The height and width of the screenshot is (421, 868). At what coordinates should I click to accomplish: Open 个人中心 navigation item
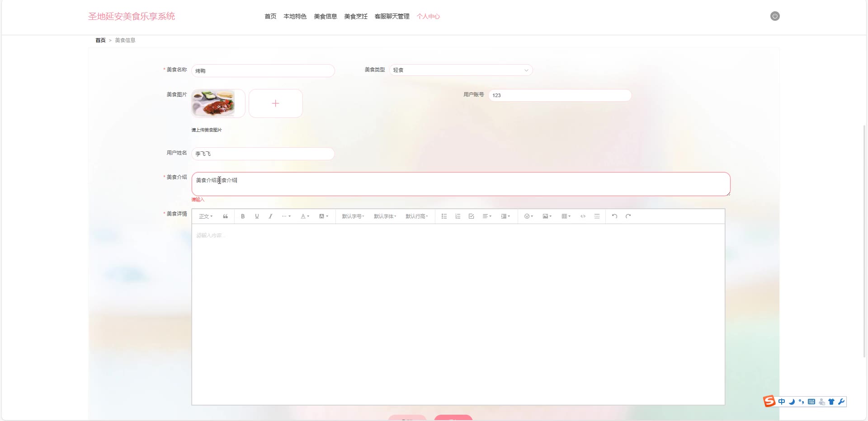point(428,16)
